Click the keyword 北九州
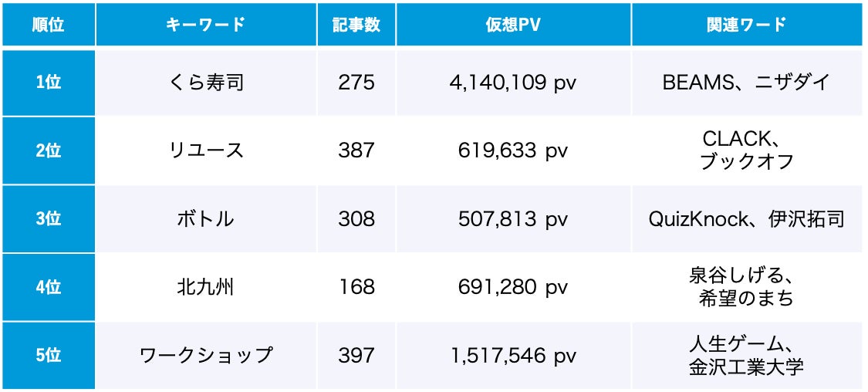Viewport: 868px width, 392px height. coord(206,287)
